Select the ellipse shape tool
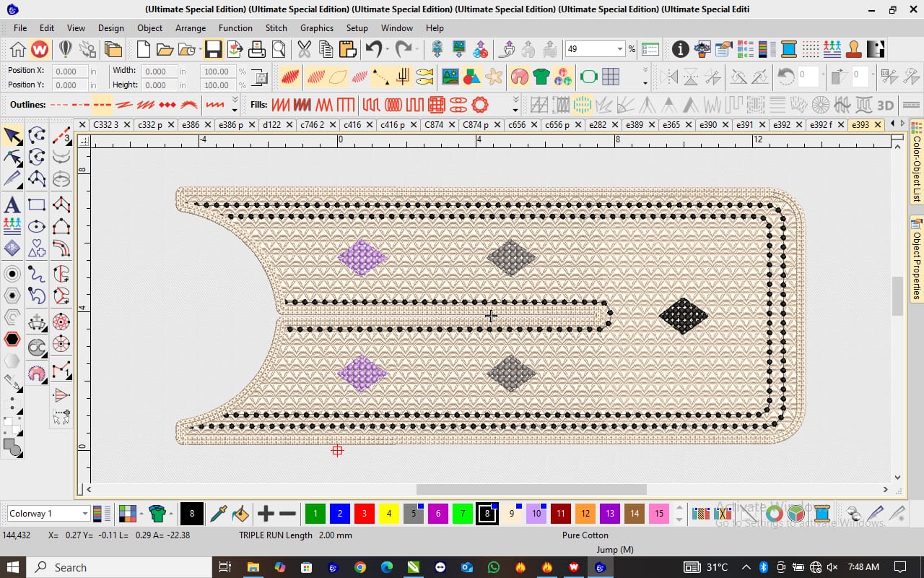This screenshot has width=924, height=578. pyautogui.click(x=37, y=227)
